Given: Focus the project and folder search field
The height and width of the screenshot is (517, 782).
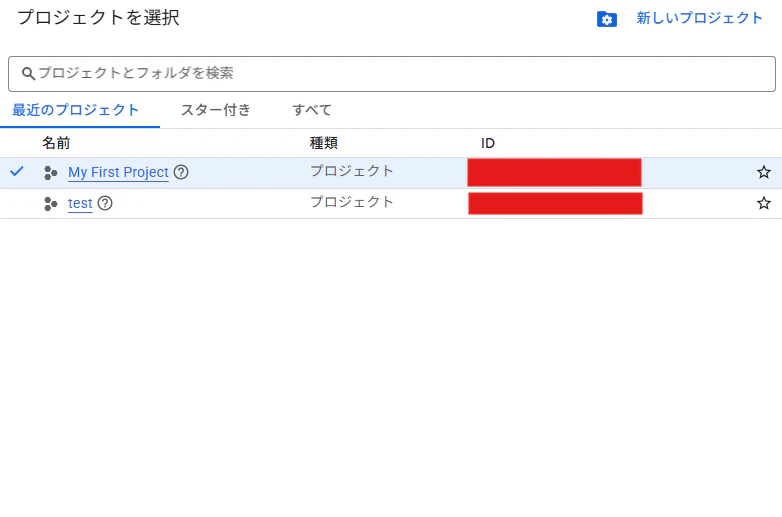Looking at the screenshot, I should click(x=392, y=74).
